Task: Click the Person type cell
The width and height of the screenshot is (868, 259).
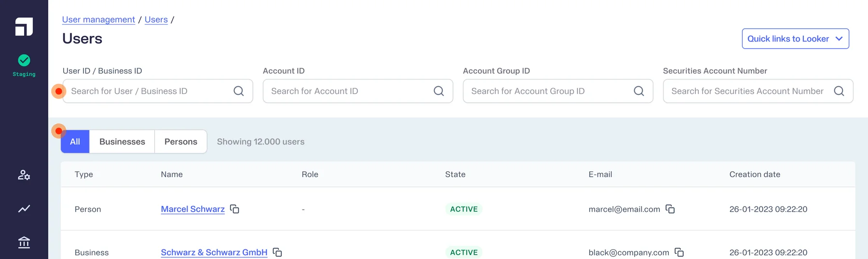Action: point(88,209)
